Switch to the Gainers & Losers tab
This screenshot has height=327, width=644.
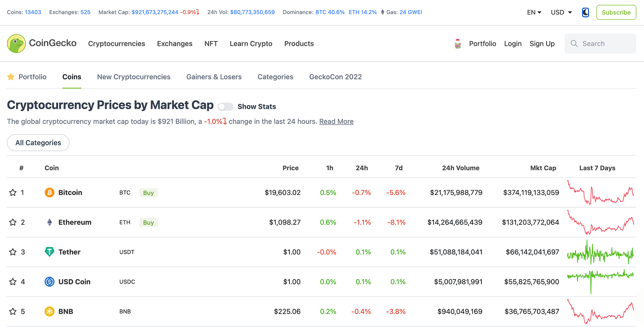214,77
